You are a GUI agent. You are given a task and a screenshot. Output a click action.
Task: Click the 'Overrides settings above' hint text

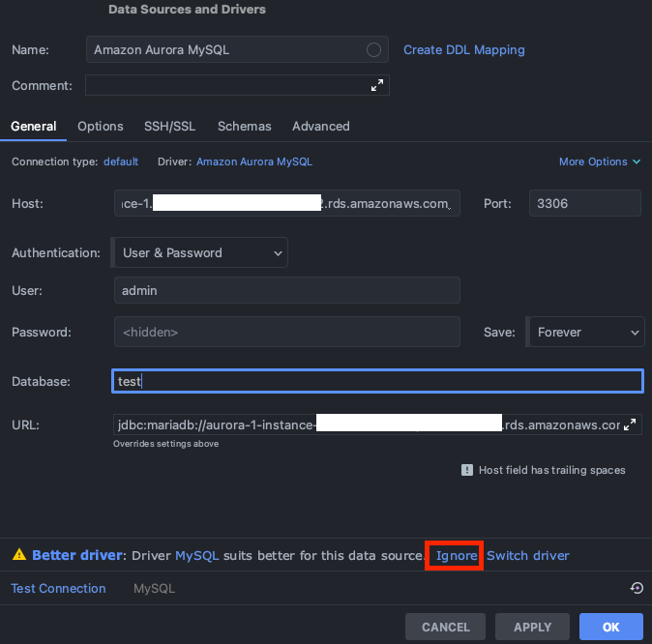point(166,444)
